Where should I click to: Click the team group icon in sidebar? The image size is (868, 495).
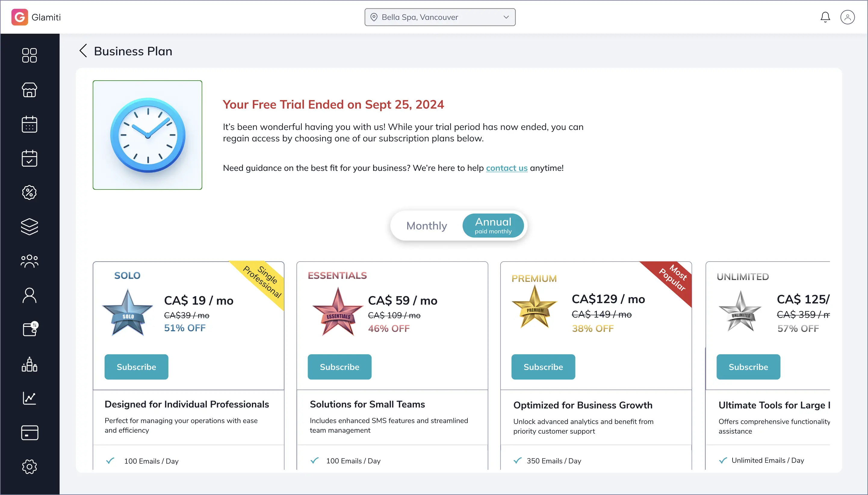pyautogui.click(x=29, y=261)
